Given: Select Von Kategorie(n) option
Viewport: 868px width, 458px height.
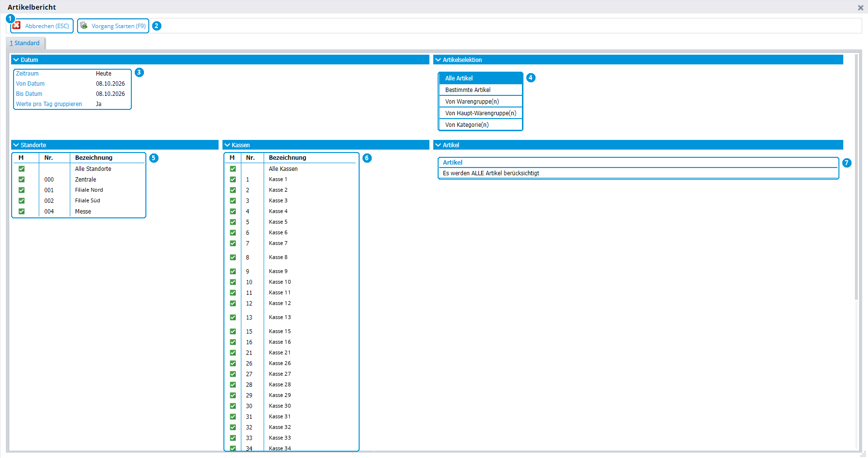Looking at the screenshot, I should [480, 124].
